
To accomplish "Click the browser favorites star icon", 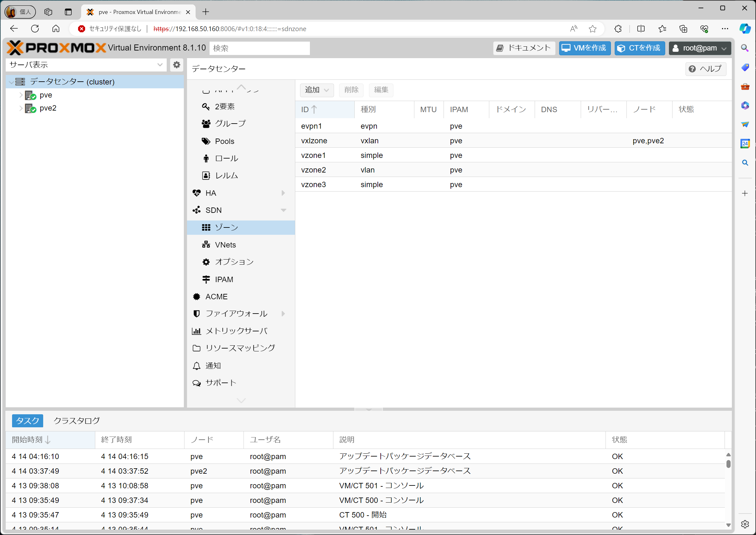I will (x=592, y=29).
